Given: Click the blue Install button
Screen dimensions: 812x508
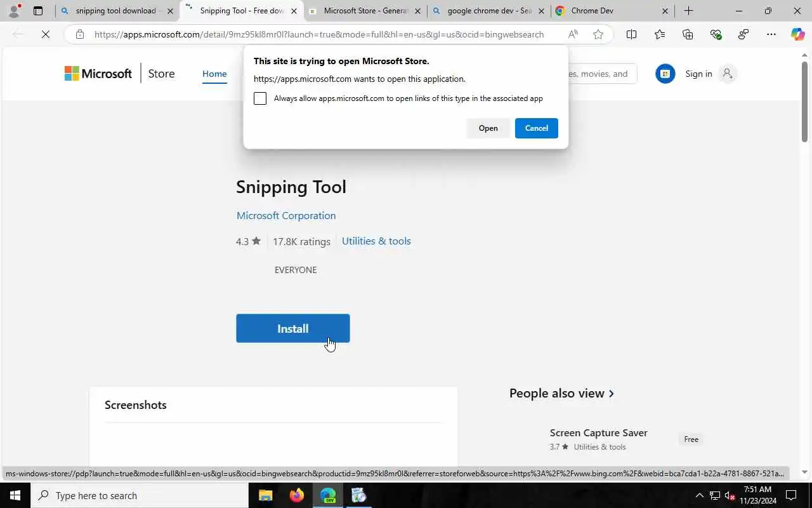Looking at the screenshot, I should pos(293,328).
